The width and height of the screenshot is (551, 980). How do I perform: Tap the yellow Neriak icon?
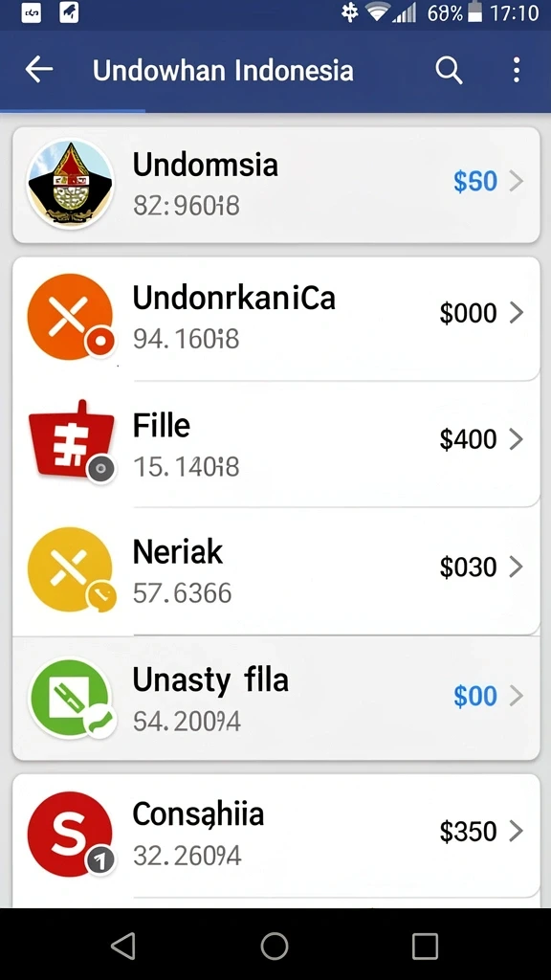[x=71, y=569]
